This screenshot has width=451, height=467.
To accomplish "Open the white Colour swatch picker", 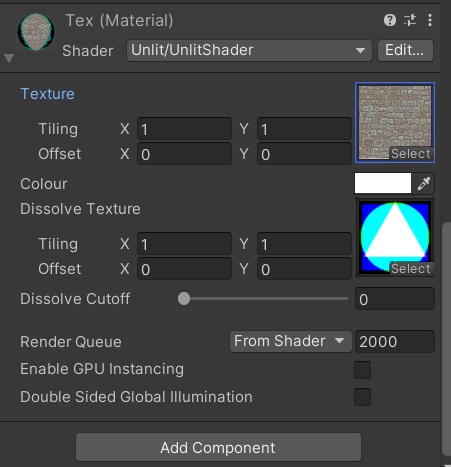I will click(x=383, y=183).
